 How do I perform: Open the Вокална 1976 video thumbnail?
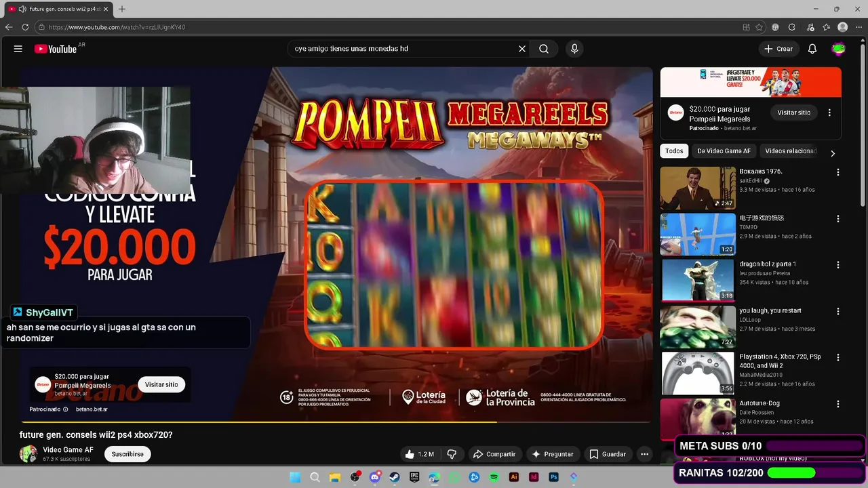698,188
